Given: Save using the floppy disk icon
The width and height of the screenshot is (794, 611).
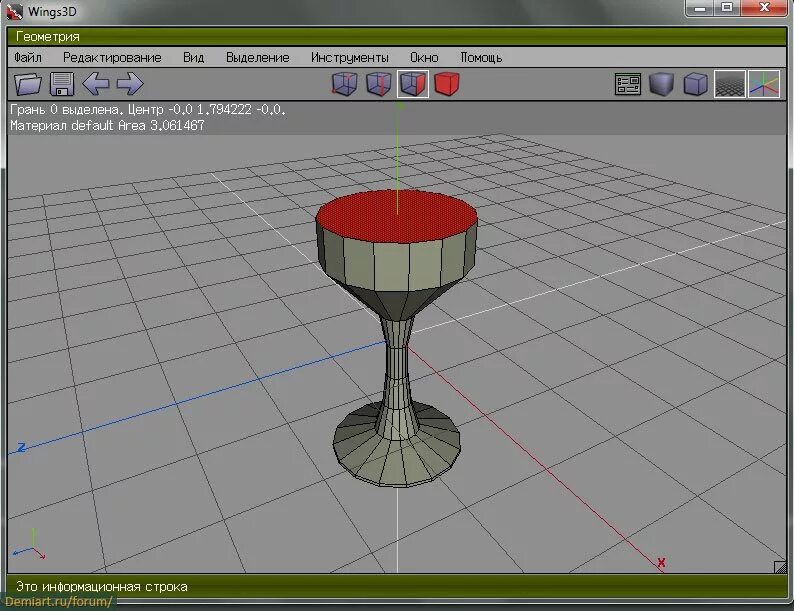Looking at the screenshot, I should tap(62, 84).
